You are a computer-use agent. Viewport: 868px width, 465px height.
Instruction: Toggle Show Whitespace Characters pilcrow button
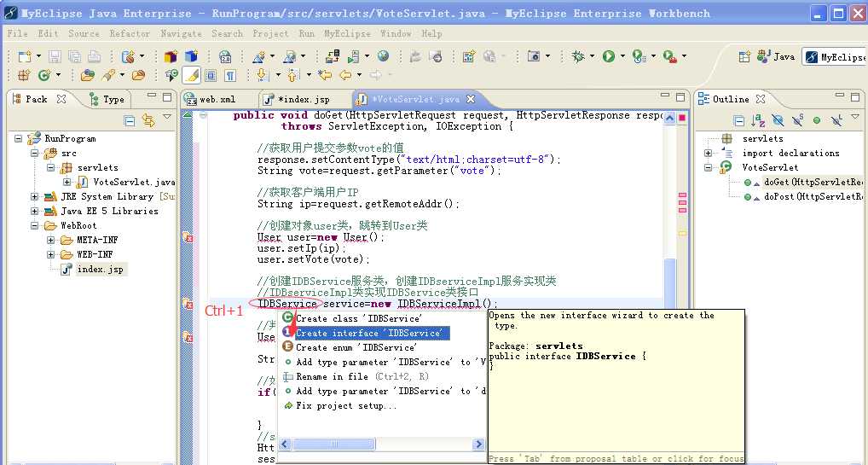(x=229, y=75)
